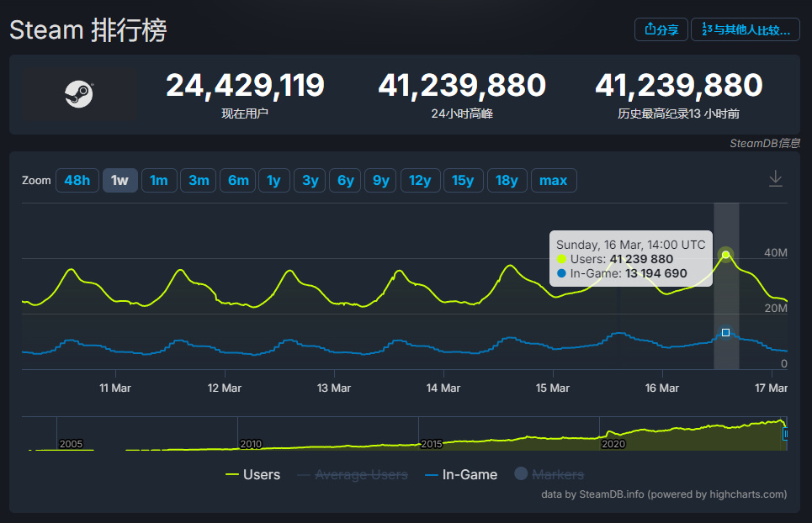Enable the Average Users legend series

353,474
